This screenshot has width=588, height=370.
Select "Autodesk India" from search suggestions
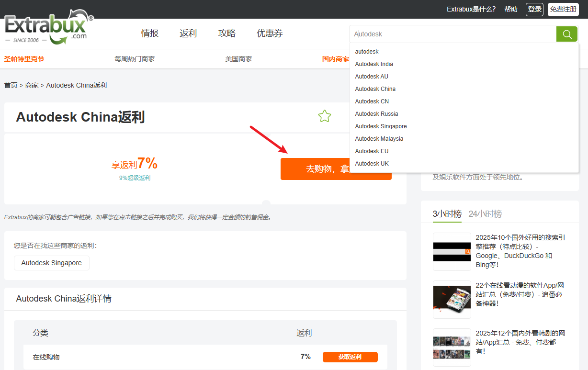click(x=374, y=64)
